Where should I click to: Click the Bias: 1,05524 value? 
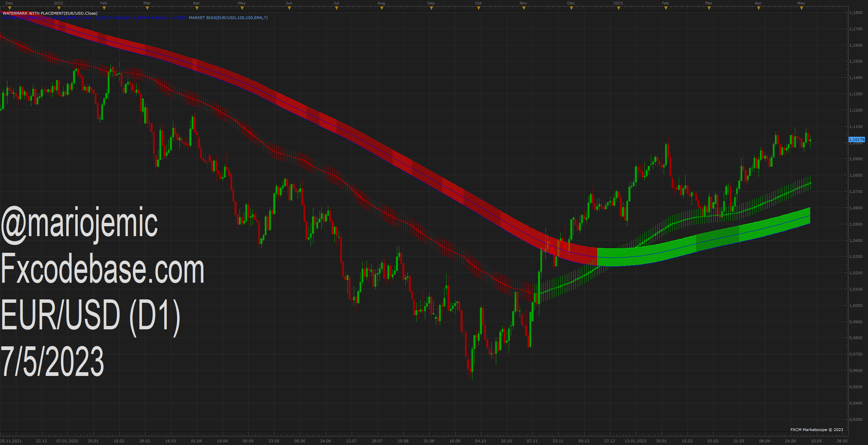point(98,18)
